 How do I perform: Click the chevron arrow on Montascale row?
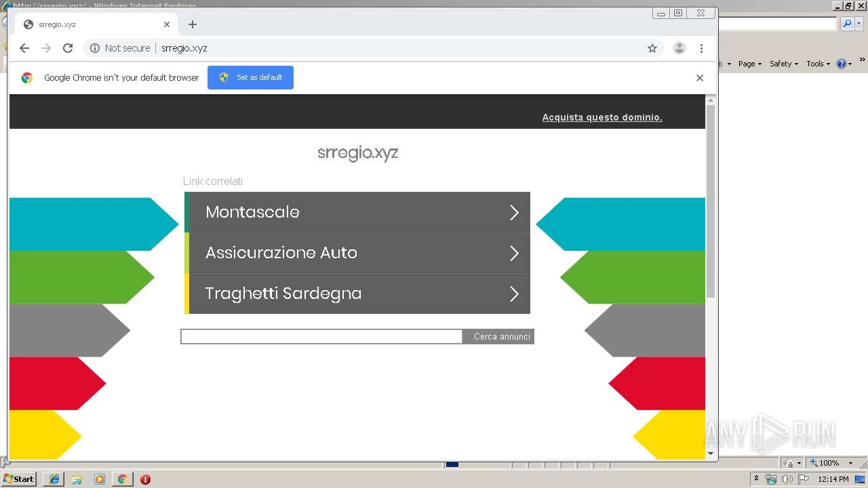pyautogui.click(x=514, y=213)
